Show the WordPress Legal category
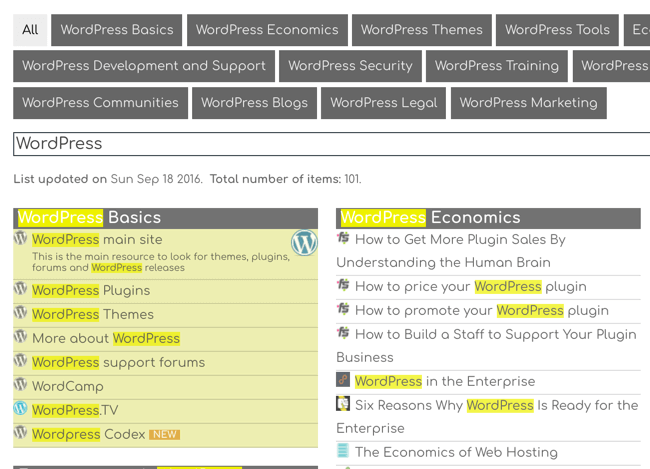 pyautogui.click(x=383, y=103)
